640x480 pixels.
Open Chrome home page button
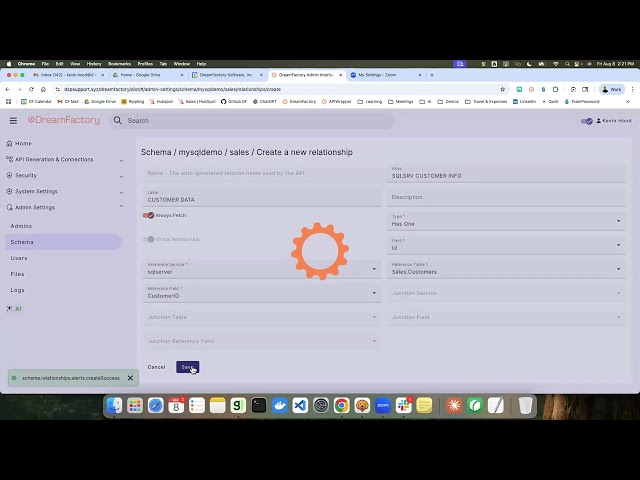click(43, 89)
